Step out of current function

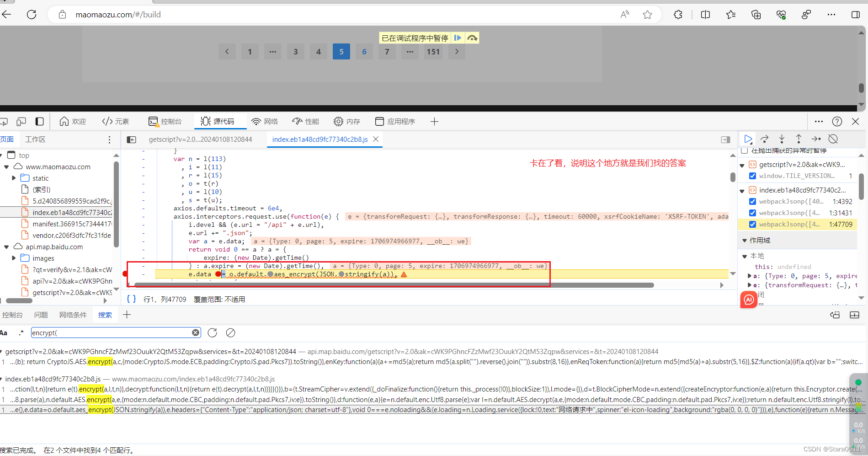click(799, 139)
